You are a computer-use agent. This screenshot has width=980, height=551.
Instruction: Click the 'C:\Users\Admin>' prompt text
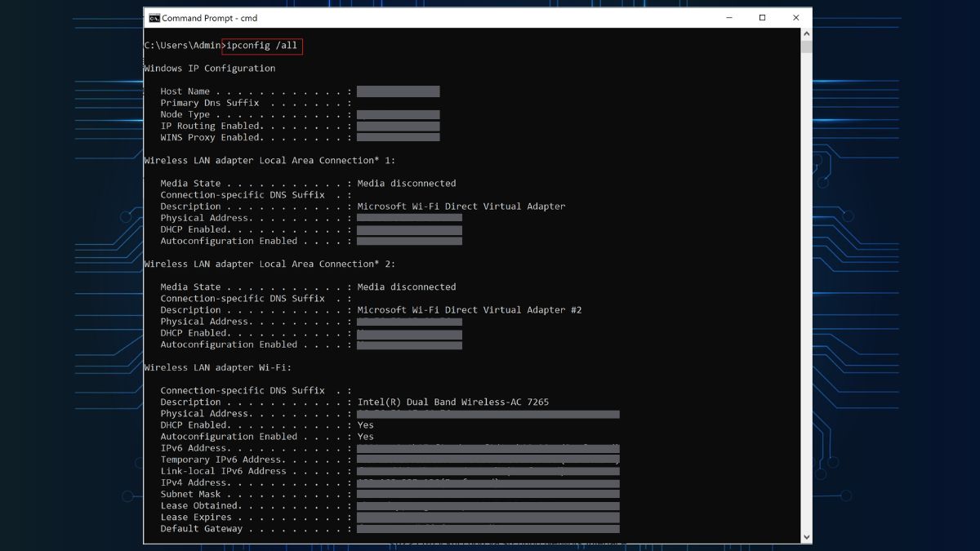183,46
